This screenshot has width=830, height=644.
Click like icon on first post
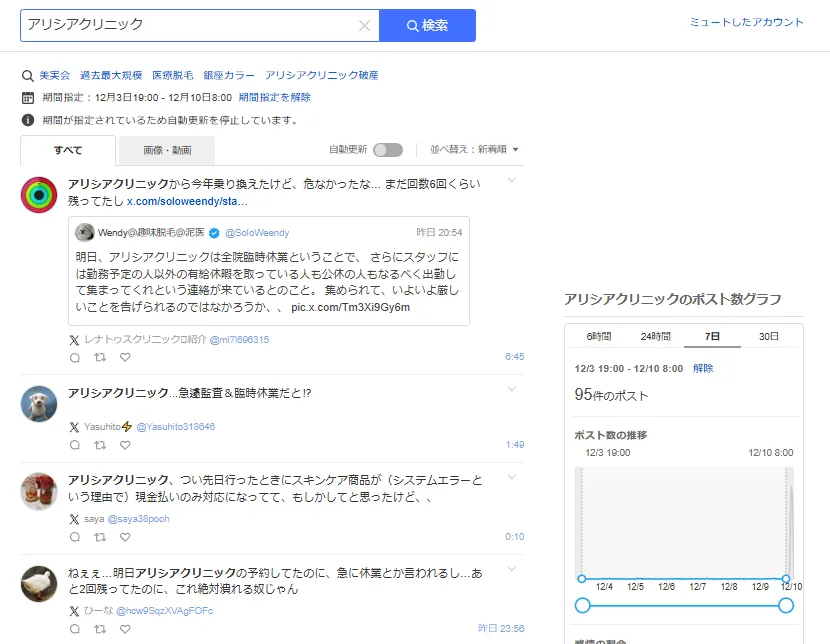coord(125,357)
